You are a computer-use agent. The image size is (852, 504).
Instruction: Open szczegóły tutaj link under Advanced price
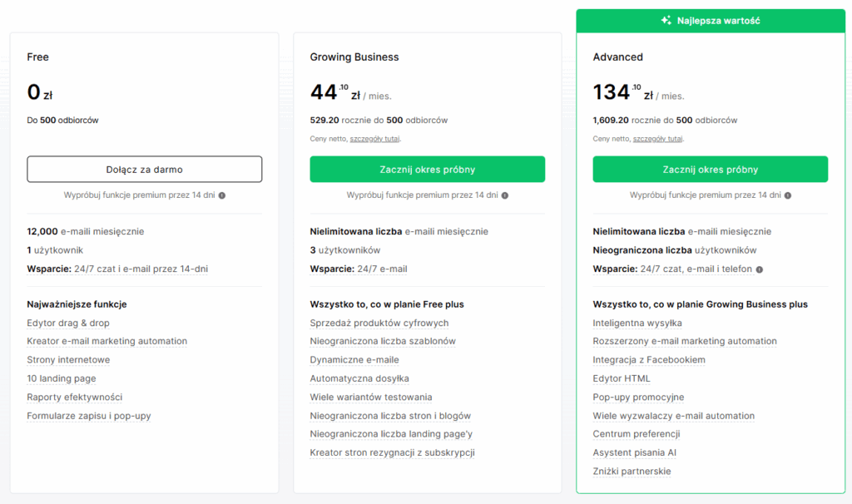pos(658,139)
